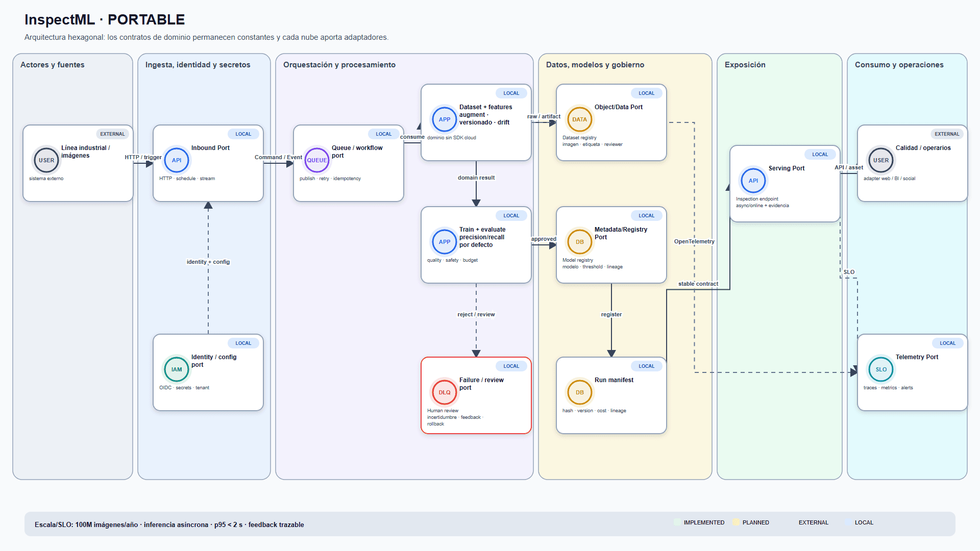The width and height of the screenshot is (980, 551).
Task: Click the LOCAL badge on Object/Data Port card
Action: coord(647,93)
